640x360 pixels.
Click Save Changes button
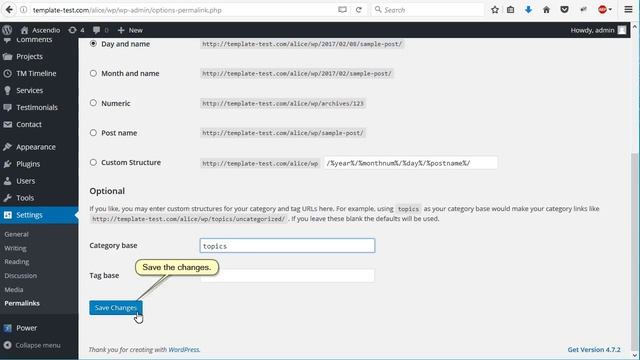[116, 308]
